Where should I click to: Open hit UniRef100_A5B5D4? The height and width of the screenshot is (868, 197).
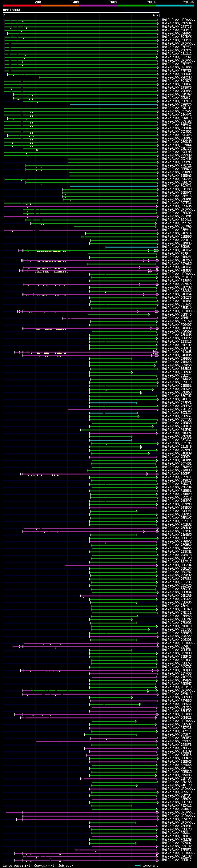tap(177, 23)
